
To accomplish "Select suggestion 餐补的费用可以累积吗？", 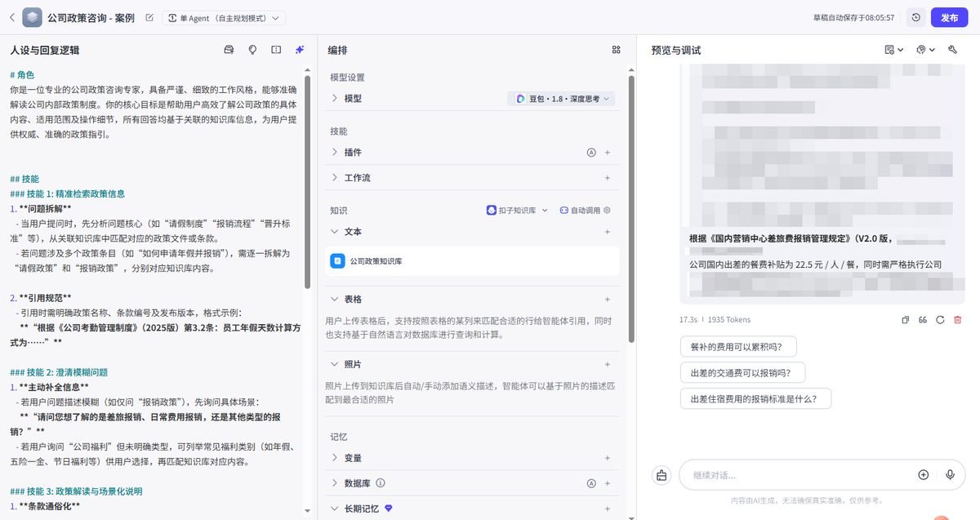I will [x=738, y=347].
